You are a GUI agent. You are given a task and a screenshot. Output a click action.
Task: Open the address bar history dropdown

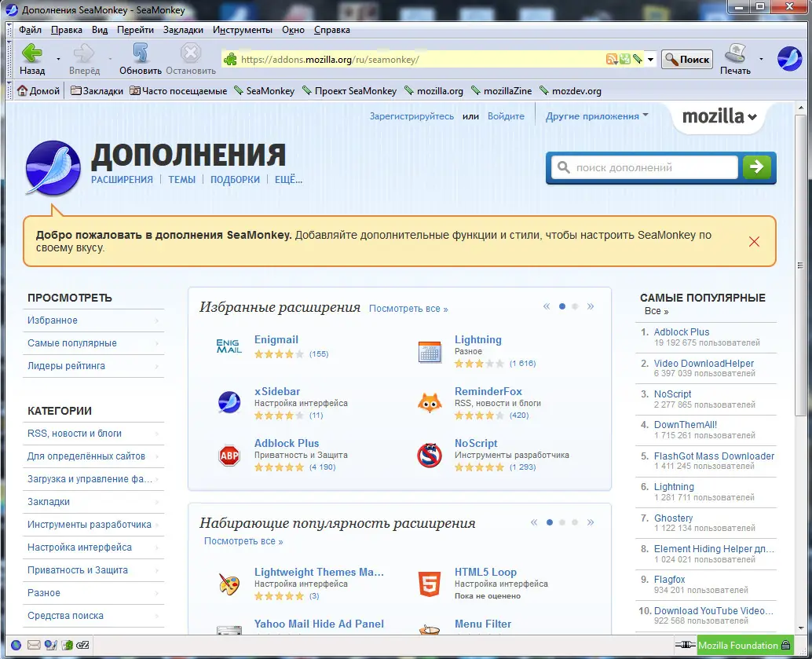650,59
